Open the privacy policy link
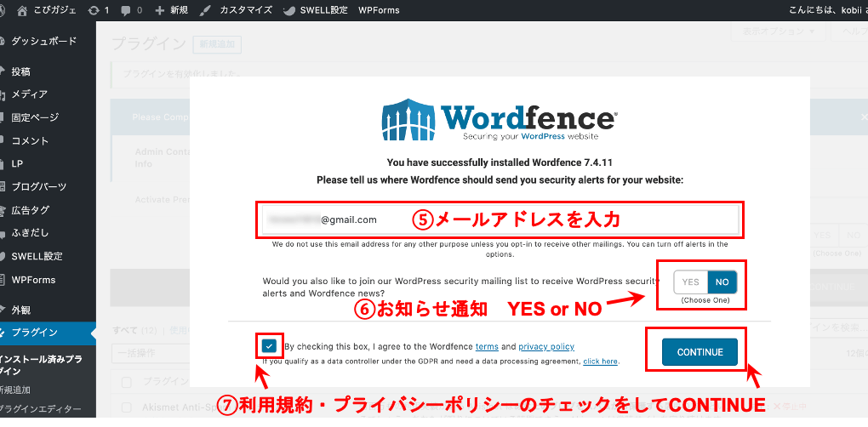Screen dimensions: 868x427 click(x=546, y=347)
